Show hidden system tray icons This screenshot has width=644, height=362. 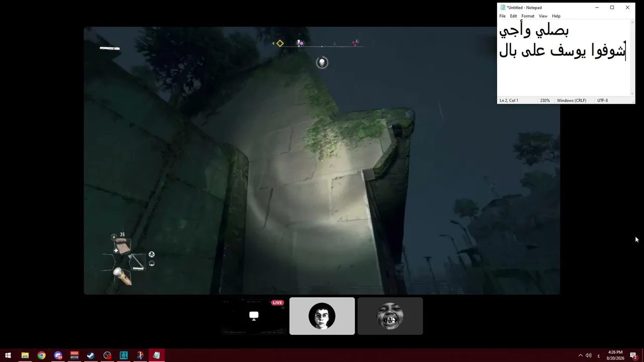click(x=580, y=355)
